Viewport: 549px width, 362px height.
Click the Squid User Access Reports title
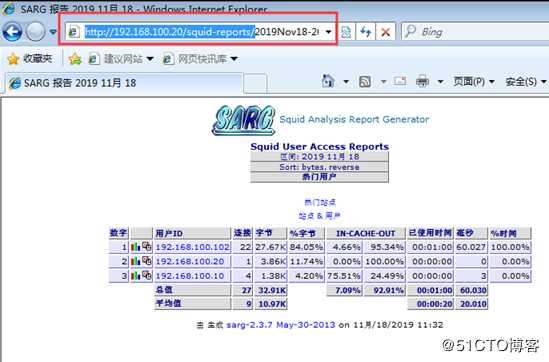coord(320,146)
